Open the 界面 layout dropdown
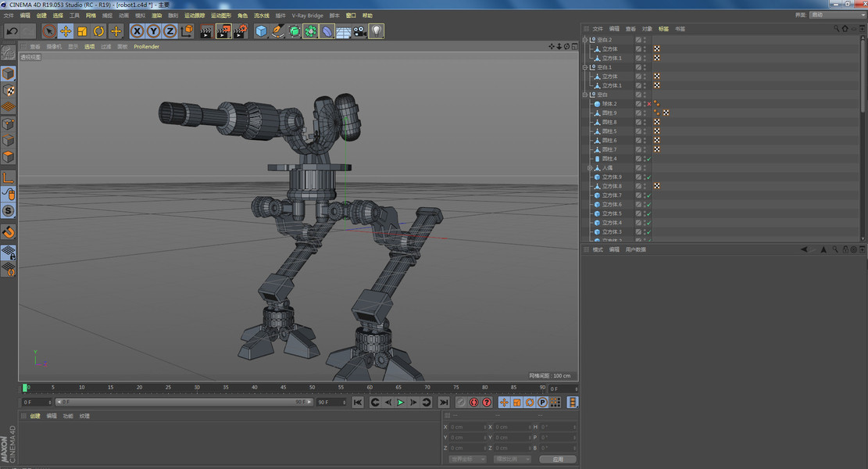 [x=837, y=15]
